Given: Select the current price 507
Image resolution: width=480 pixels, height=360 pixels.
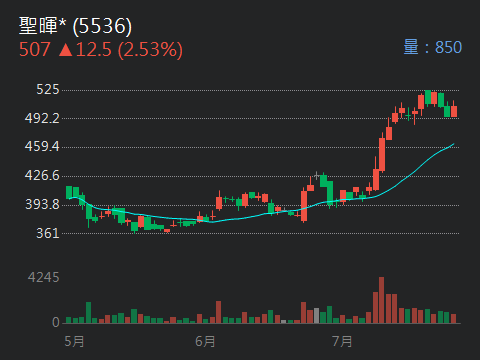Looking at the screenshot, I should 35,50.
